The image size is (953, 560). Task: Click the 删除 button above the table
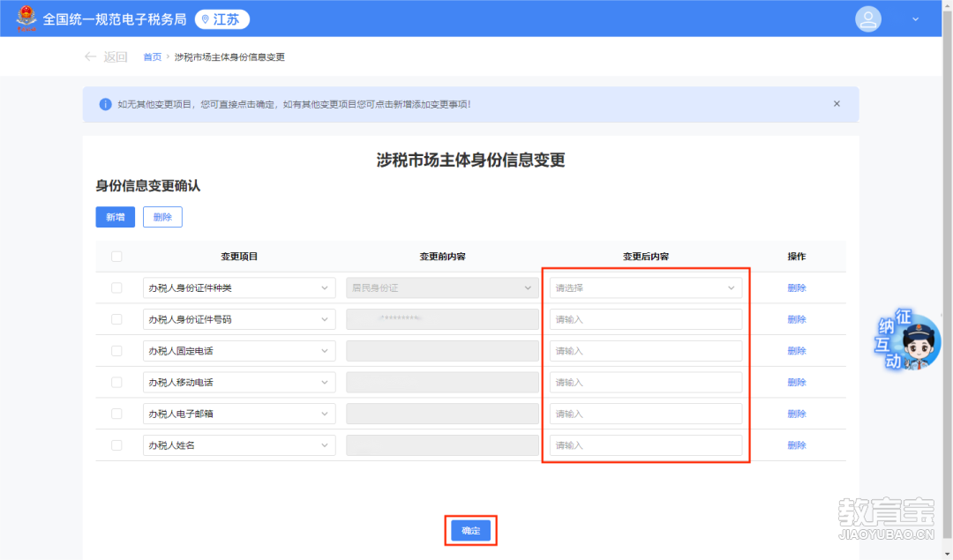coord(162,217)
